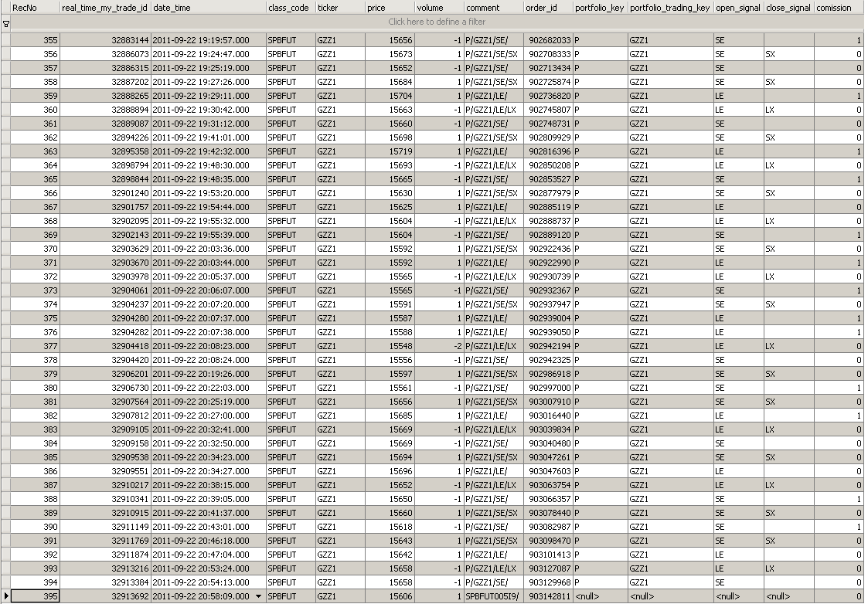Click the portfolio_trading_key column header
868x604 pixels.
pos(671,8)
